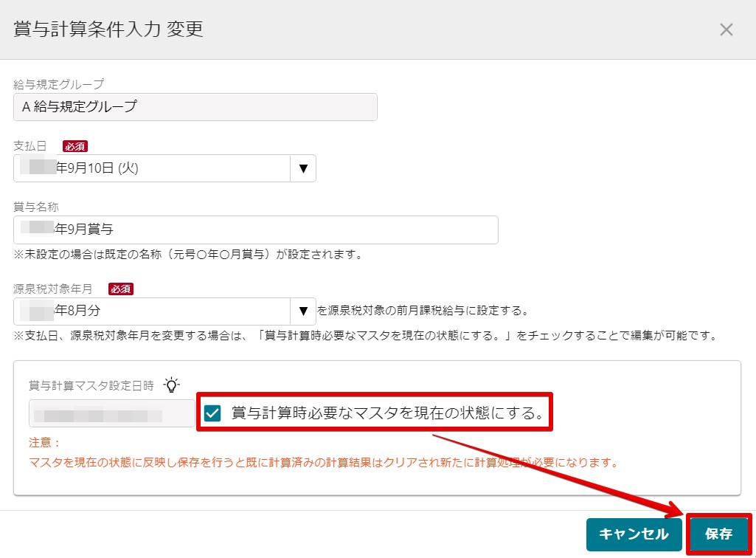Toggle 賞与計算時必要なマスタを現在の状態にする checkbox
This screenshot has height=558, width=756.
coord(212,413)
